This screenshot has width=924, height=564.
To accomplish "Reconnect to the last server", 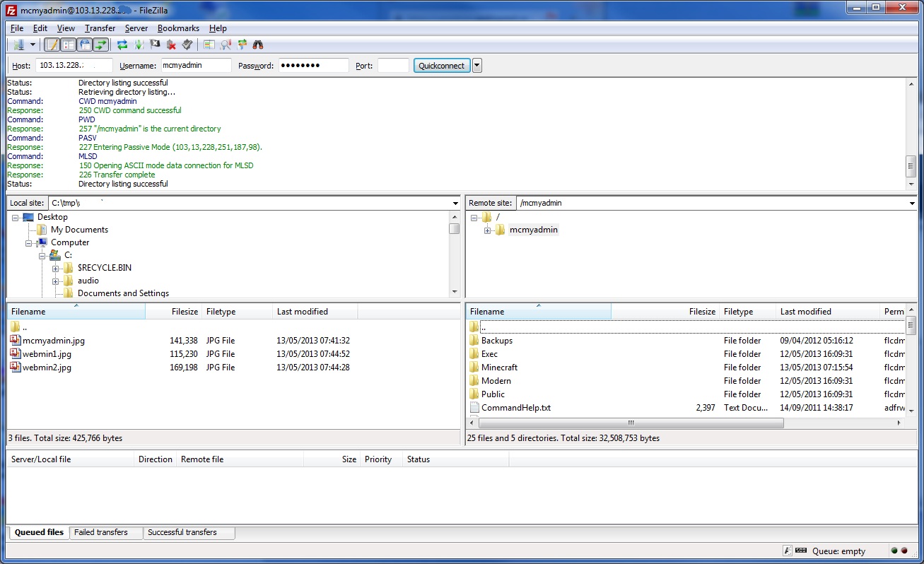I will click(187, 45).
